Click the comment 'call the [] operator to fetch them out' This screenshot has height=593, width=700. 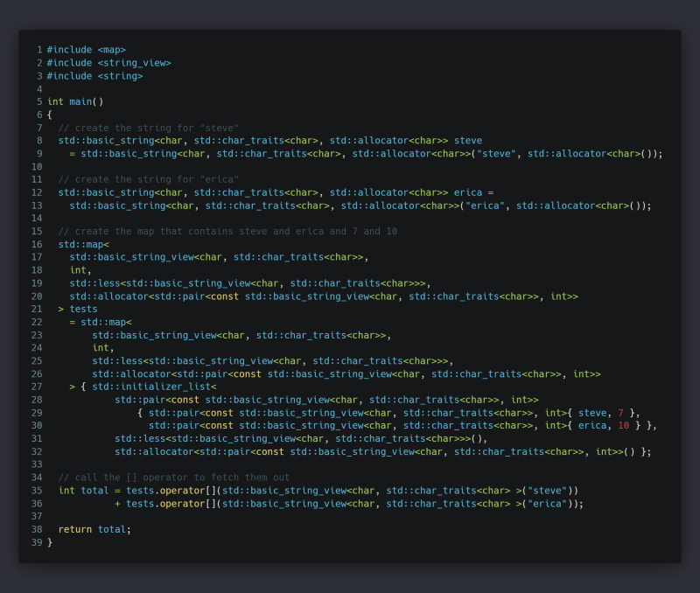pos(174,478)
